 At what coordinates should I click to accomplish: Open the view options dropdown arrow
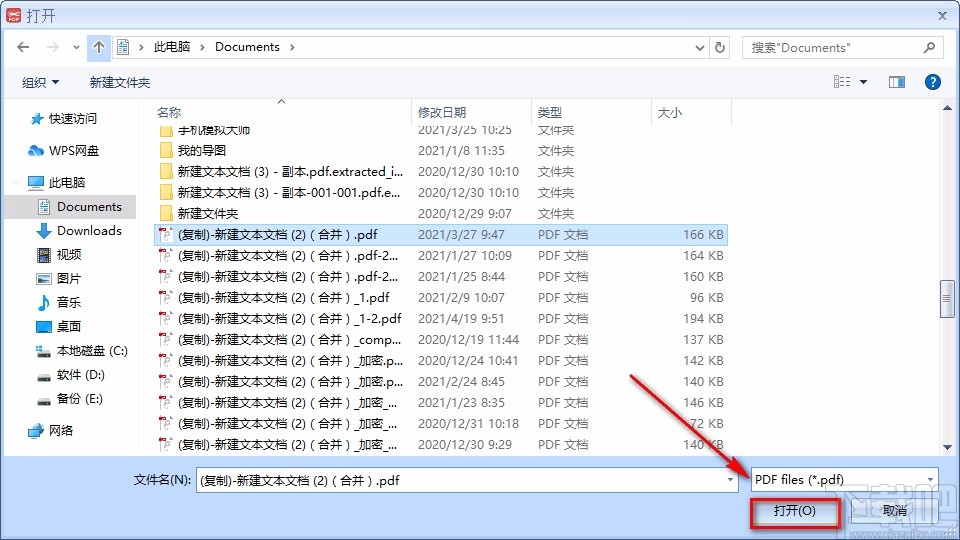[863, 81]
